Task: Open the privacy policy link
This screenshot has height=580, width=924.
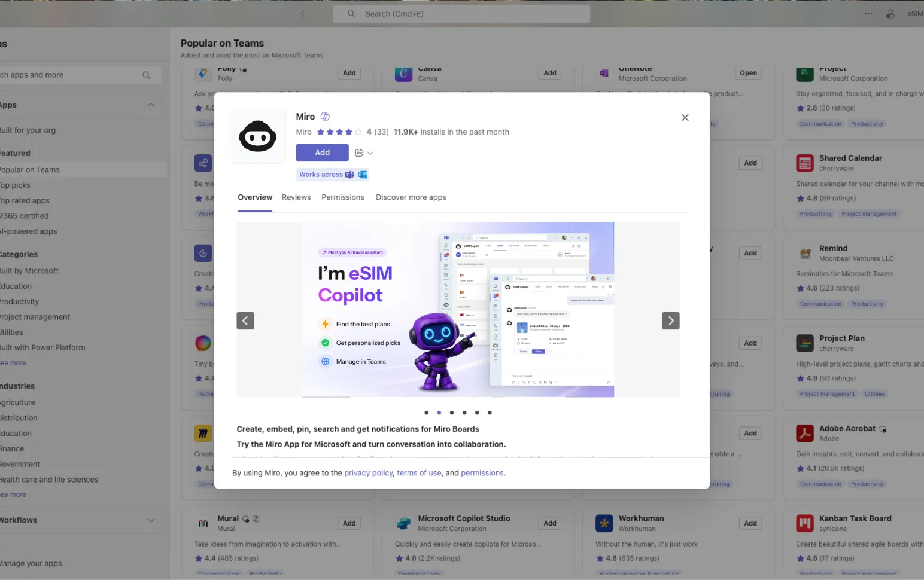Action: [368, 473]
